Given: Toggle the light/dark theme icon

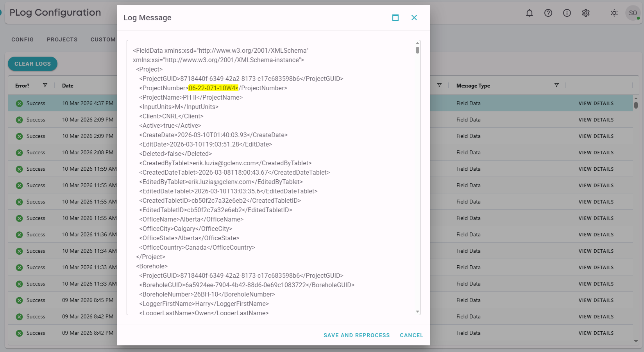Looking at the screenshot, I should point(614,13).
